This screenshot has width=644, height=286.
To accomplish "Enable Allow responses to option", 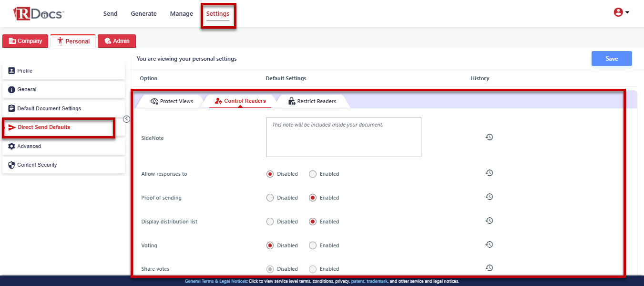I will [x=313, y=174].
